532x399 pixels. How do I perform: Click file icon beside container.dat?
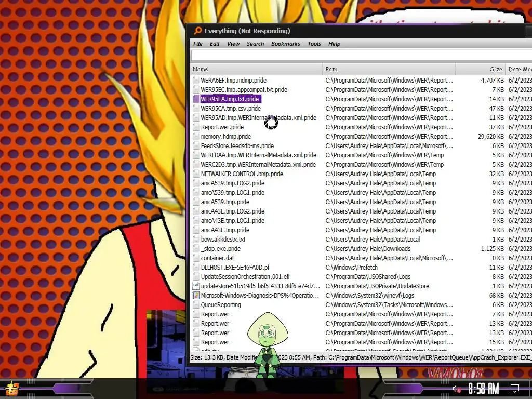click(x=196, y=258)
